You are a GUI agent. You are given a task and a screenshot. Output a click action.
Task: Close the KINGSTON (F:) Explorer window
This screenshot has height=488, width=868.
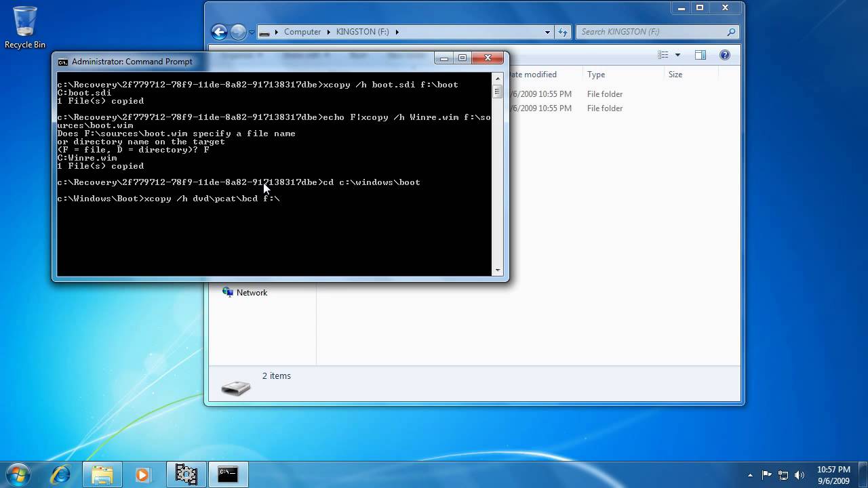click(725, 8)
